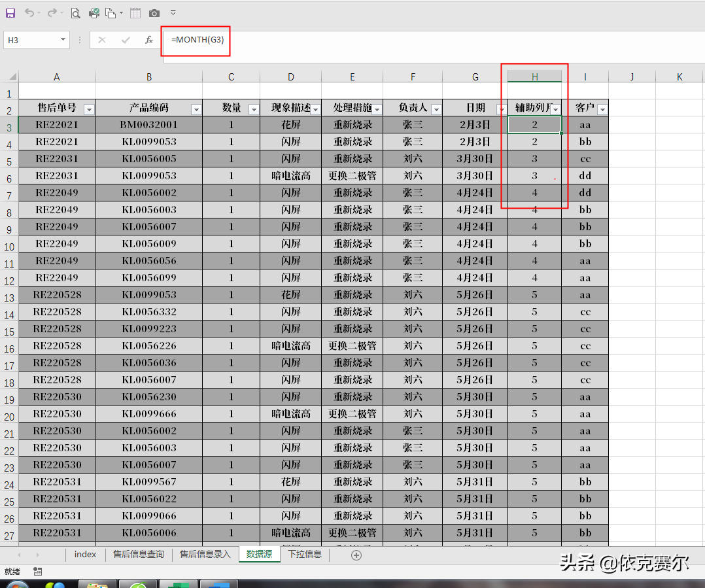This screenshot has height=588, width=705.
Task: Click date cell 3月30日 in row 5
Action: tap(475, 159)
